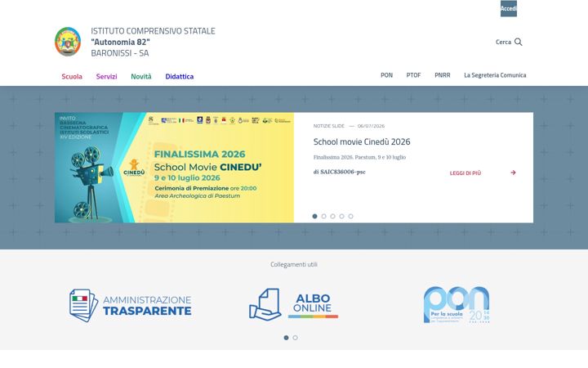Select the first Collegamenti utili page dot
588x368 pixels.
pyautogui.click(x=286, y=338)
